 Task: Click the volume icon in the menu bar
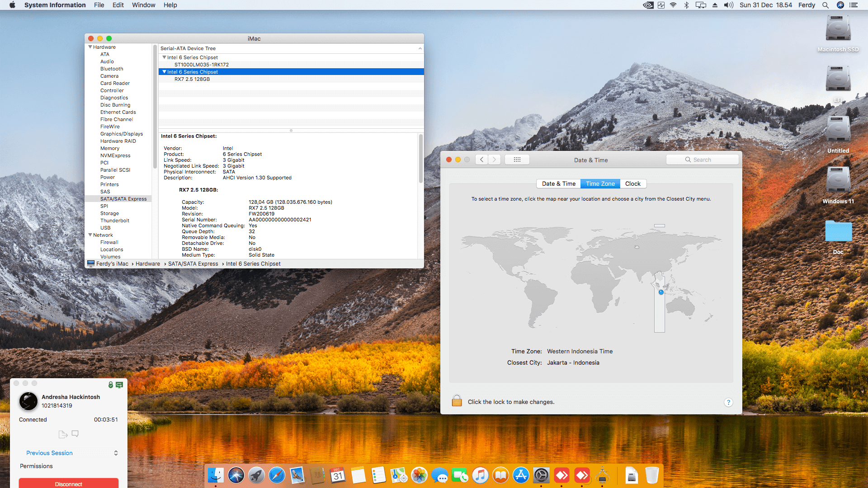(x=728, y=5)
